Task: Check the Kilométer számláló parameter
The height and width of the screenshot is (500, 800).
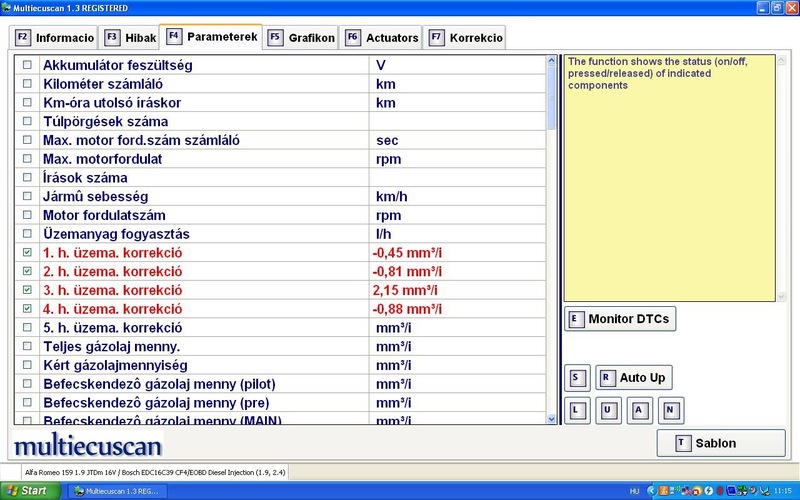Action: click(27, 84)
